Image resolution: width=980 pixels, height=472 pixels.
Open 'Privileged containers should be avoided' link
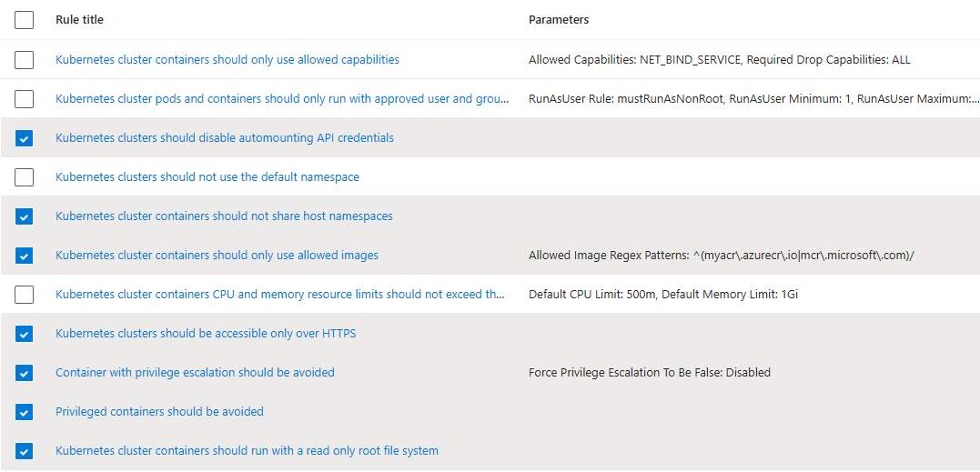[x=159, y=411]
